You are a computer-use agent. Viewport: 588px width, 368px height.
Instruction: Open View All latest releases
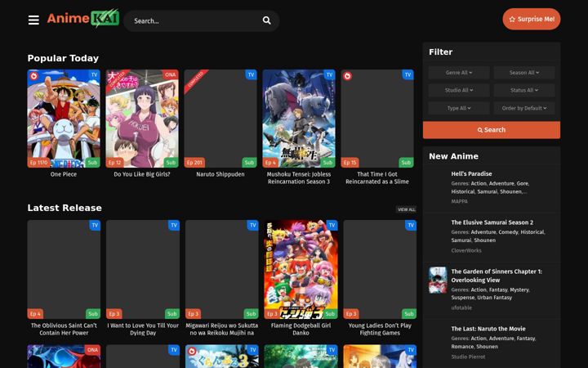[x=406, y=209]
